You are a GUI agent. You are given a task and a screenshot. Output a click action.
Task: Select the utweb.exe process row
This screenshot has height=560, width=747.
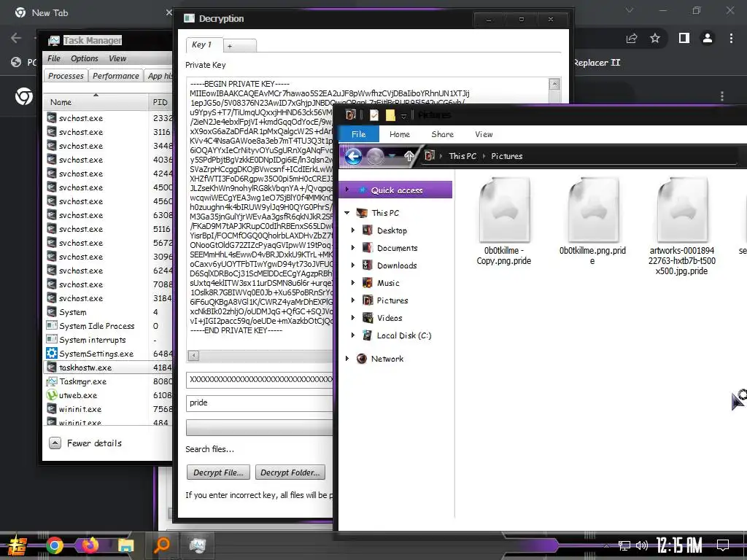tap(108, 394)
